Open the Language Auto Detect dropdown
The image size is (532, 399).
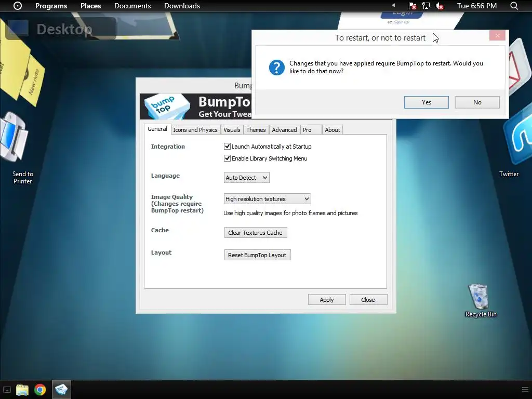coord(246,178)
